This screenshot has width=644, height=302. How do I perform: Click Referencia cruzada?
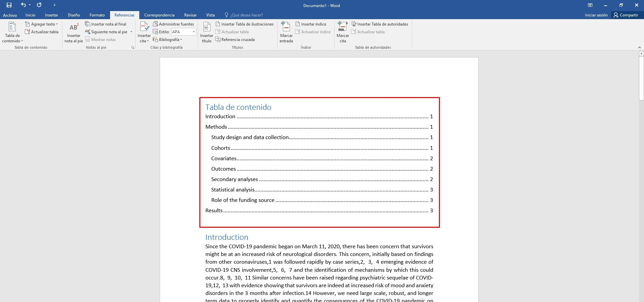click(x=235, y=40)
